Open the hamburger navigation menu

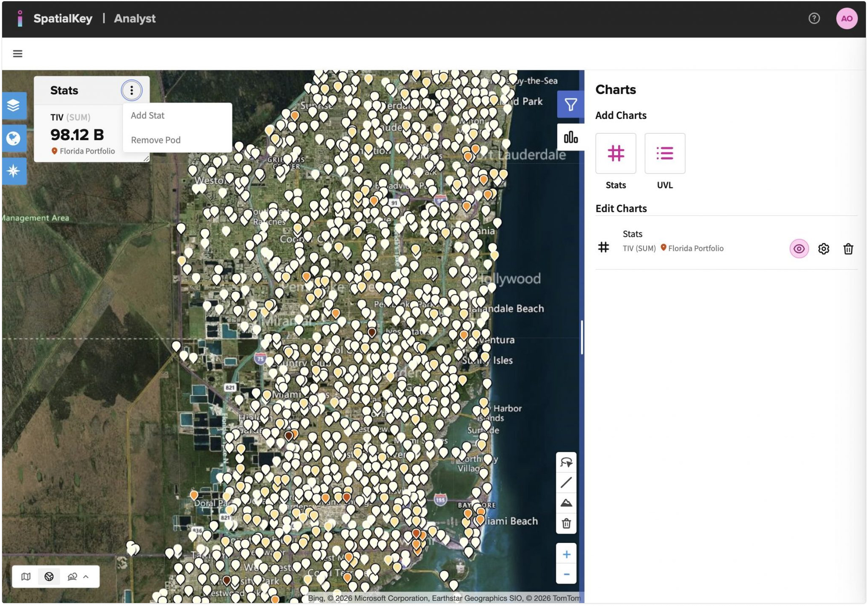point(17,54)
